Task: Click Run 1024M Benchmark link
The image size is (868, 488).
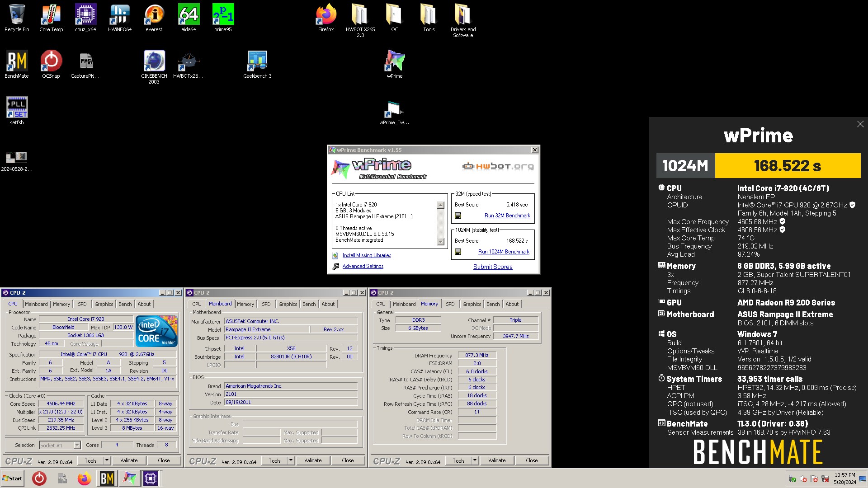Action: pos(504,252)
